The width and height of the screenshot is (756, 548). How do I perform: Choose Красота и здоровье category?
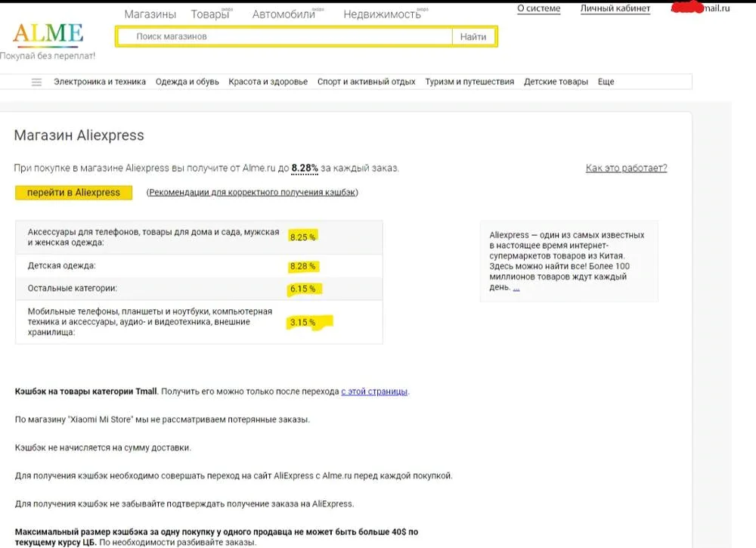268,82
